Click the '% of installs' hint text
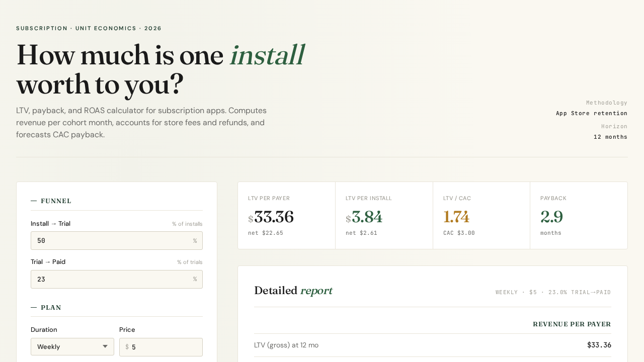The image size is (644, 362). click(187, 224)
